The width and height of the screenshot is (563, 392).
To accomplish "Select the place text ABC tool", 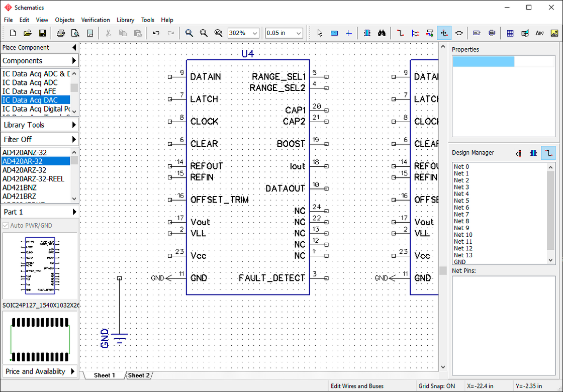I will 539,33.
